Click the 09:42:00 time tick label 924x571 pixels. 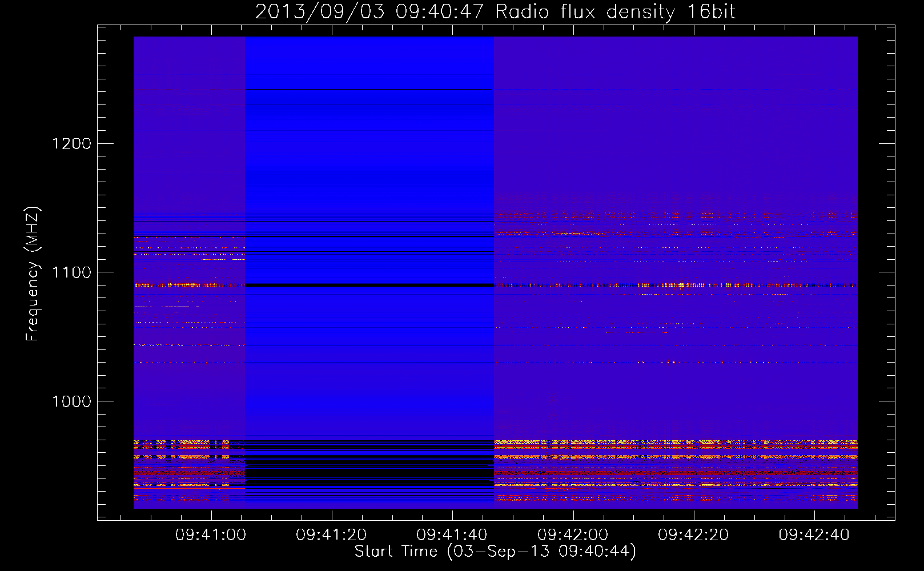(573, 535)
